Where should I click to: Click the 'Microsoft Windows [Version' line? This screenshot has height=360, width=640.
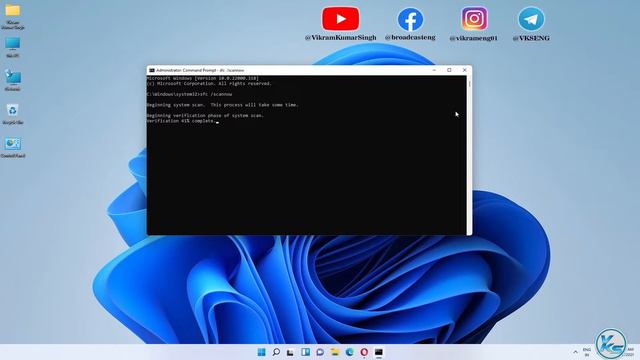pos(203,78)
